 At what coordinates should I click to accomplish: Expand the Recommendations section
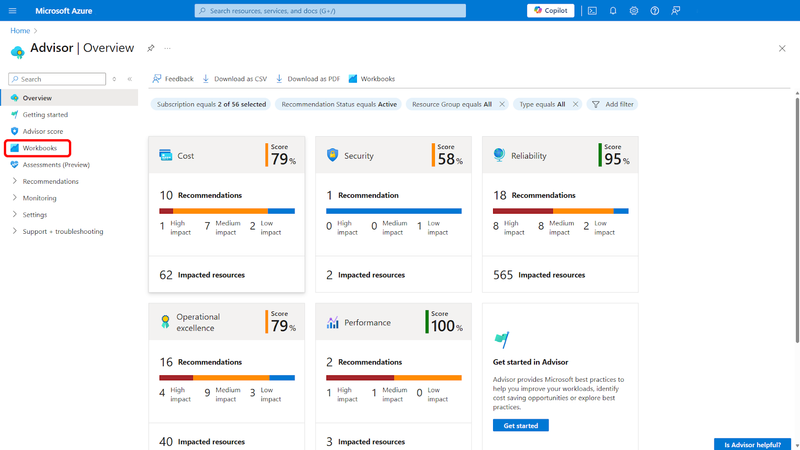51,181
